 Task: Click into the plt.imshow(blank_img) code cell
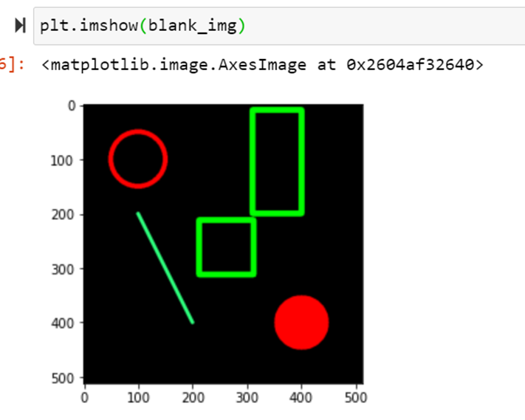click(279, 26)
